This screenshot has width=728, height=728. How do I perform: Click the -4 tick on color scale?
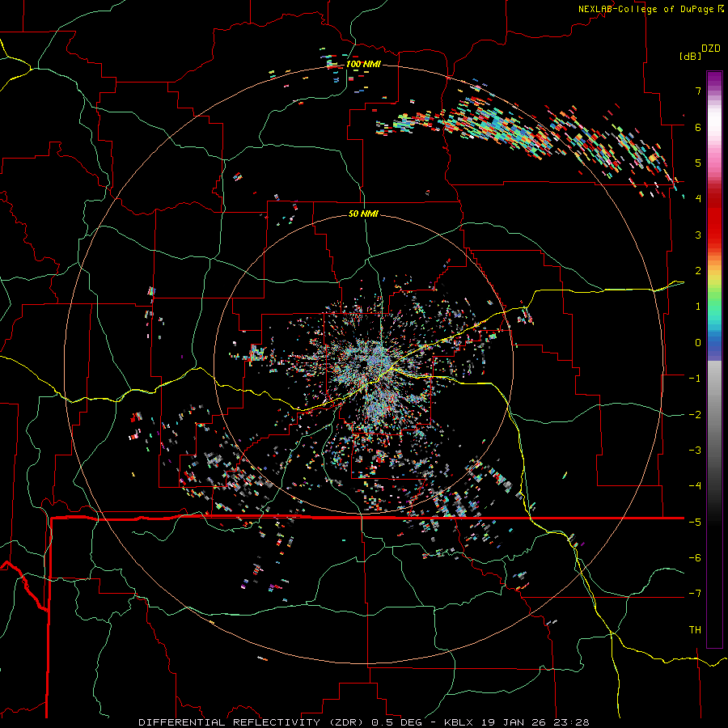click(x=695, y=486)
